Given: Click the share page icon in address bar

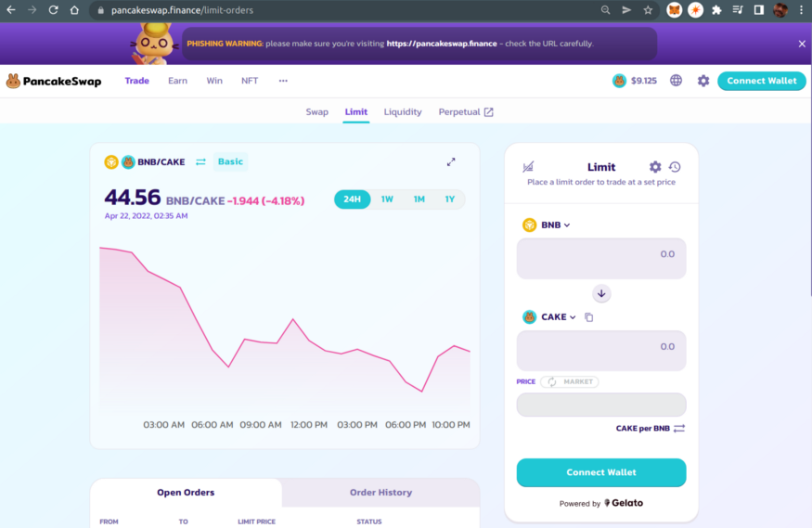Looking at the screenshot, I should coord(626,10).
